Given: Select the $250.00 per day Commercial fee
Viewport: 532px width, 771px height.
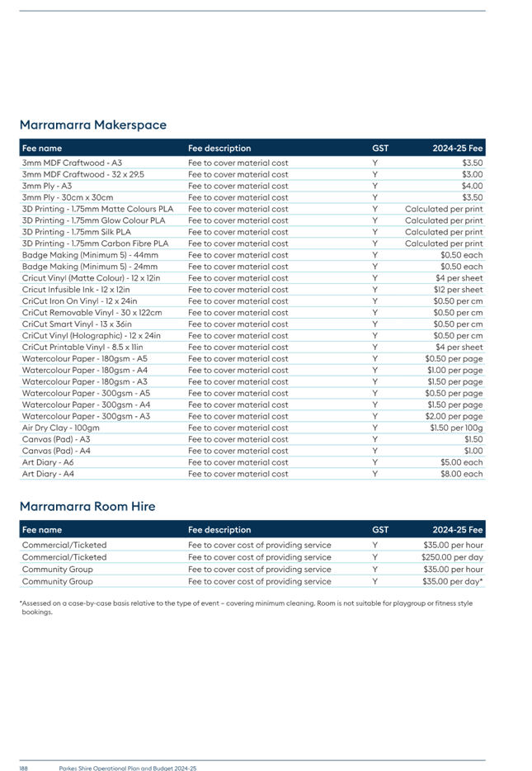Looking at the screenshot, I should click(x=452, y=557).
